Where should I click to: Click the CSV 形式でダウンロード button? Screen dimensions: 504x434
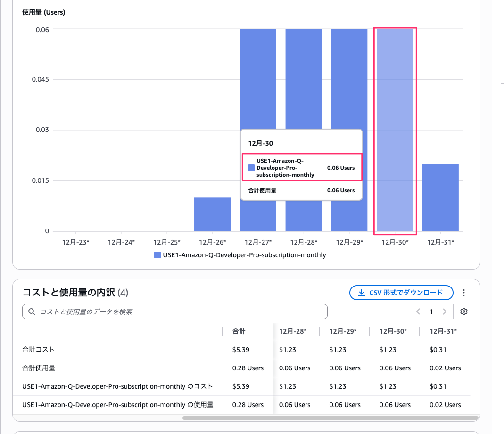pyautogui.click(x=401, y=293)
